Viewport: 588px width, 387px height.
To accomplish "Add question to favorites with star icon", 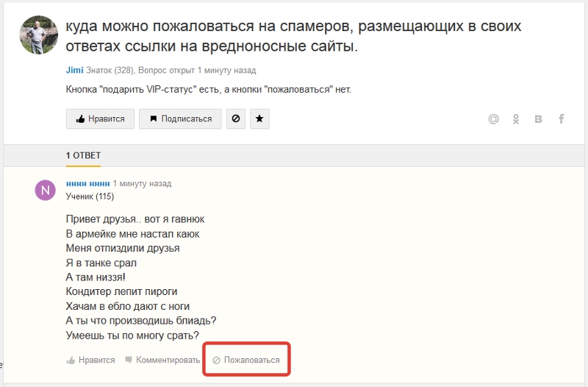I will click(x=259, y=119).
